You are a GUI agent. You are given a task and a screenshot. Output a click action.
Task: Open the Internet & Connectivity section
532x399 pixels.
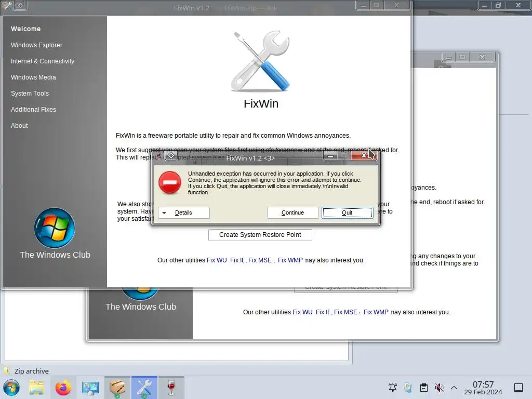click(43, 61)
